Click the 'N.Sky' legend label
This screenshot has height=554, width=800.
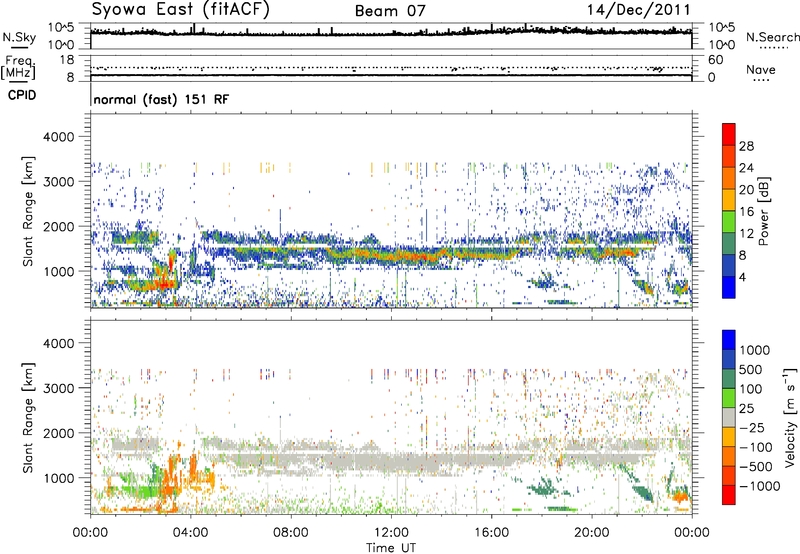click(19, 37)
